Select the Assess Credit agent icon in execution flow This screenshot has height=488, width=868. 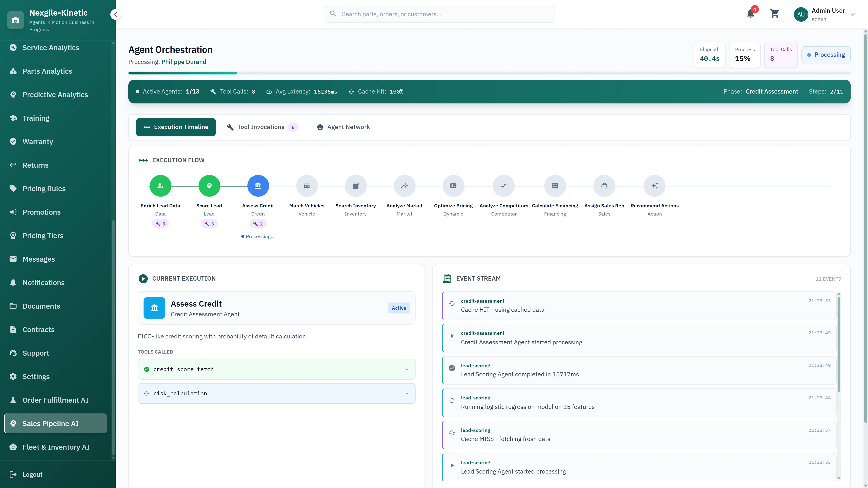click(258, 185)
